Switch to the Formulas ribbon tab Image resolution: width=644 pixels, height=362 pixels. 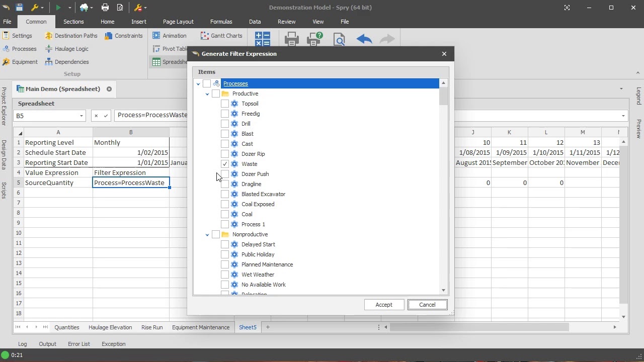pos(221,22)
